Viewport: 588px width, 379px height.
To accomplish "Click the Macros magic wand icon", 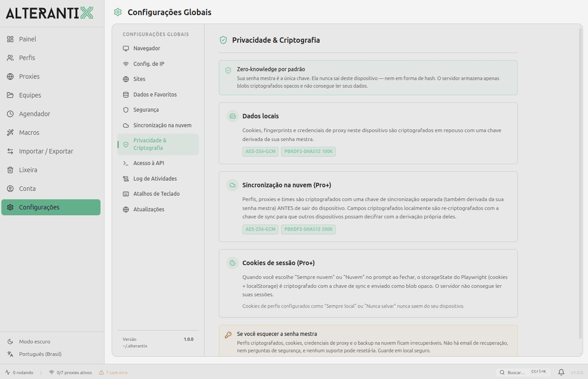I will tap(10, 133).
